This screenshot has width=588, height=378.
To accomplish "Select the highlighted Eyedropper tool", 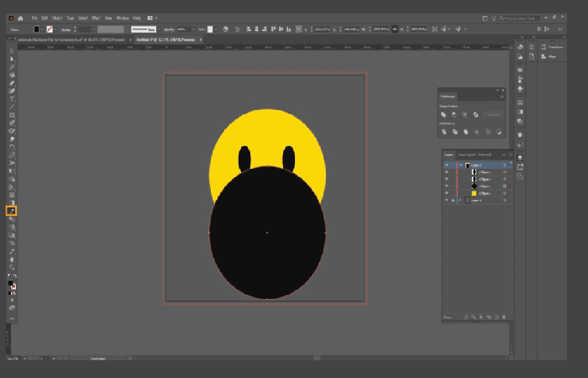I will [12, 211].
